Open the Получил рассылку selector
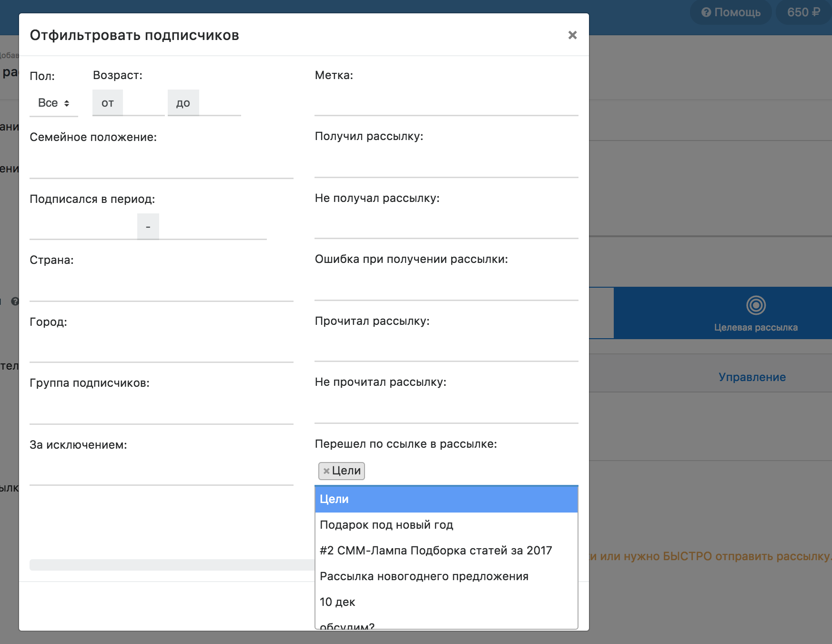 pyautogui.click(x=446, y=164)
